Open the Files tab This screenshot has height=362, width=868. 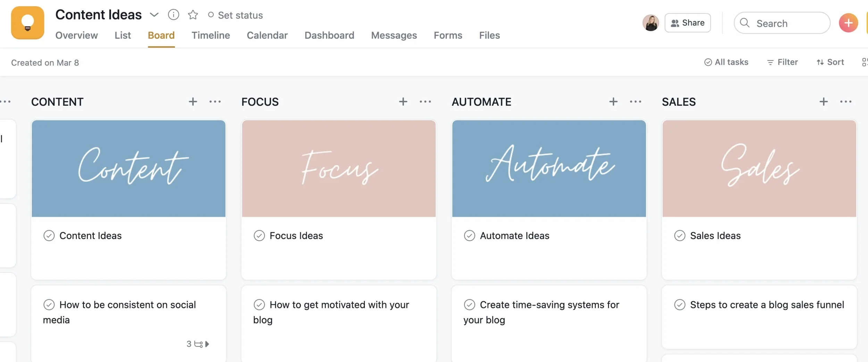click(489, 35)
